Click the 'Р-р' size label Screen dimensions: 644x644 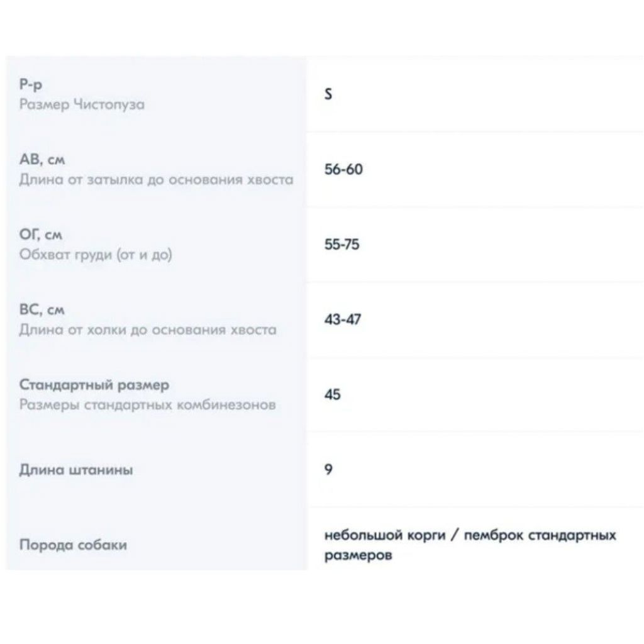(31, 84)
